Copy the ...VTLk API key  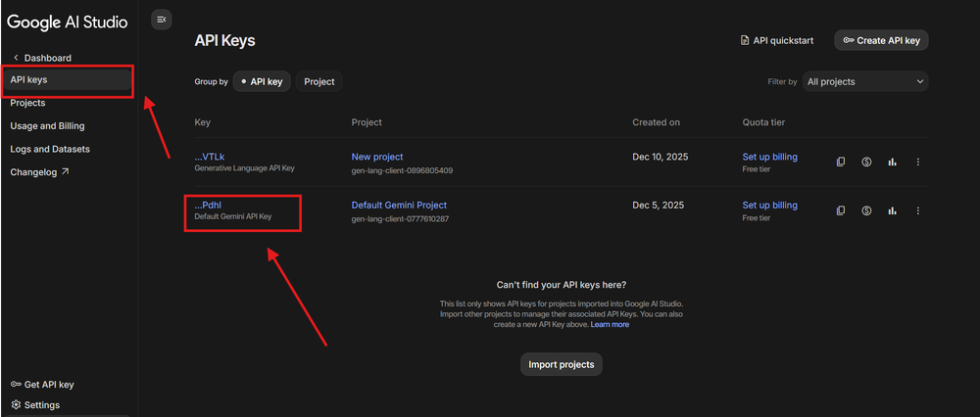(x=841, y=162)
